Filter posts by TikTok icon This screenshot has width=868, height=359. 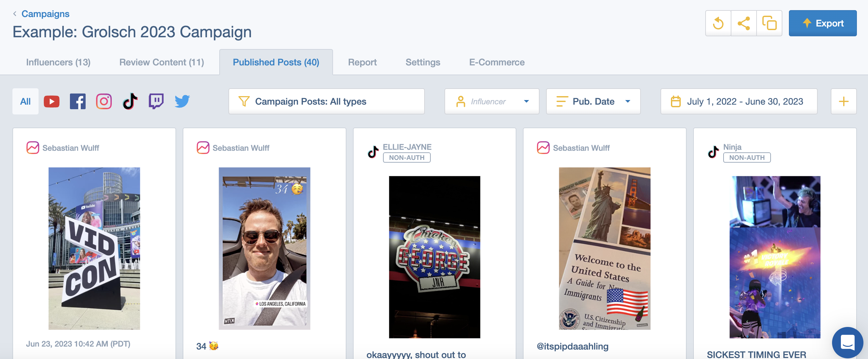[130, 101]
